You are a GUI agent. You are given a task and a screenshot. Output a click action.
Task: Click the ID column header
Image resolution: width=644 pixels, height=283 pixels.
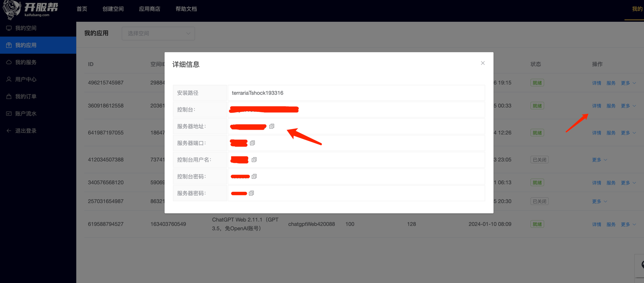point(91,64)
